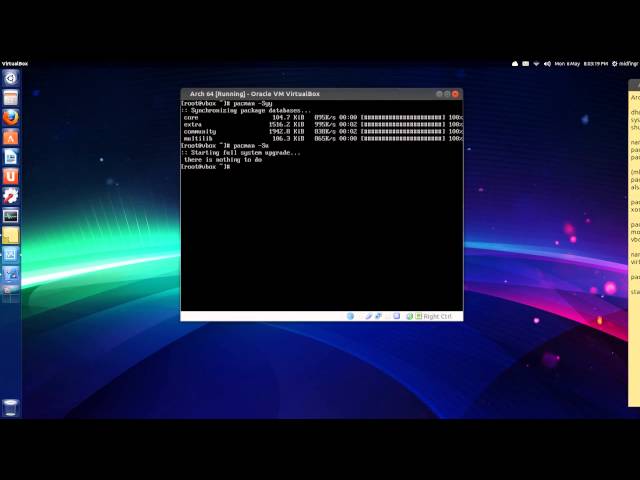This screenshot has width=640, height=480.
Task: Maximize the Arch 64 VirtualBox window
Action: 447,94
